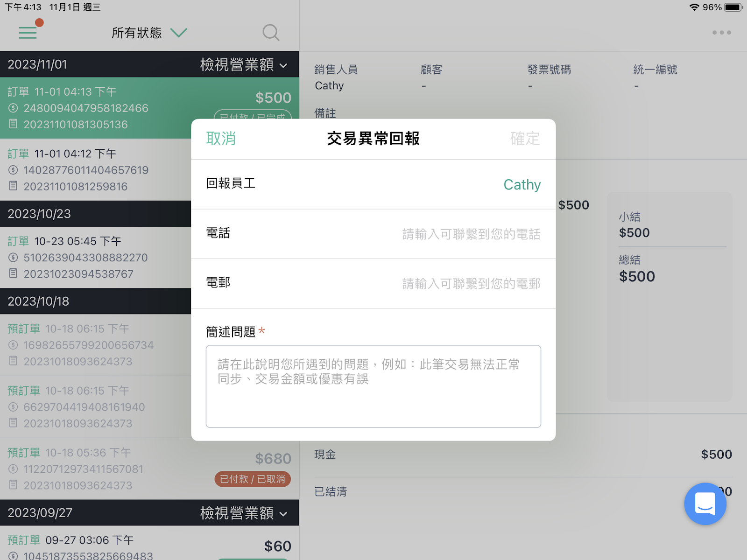Open pre-order 6629704419408161940
The height and width of the screenshot is (560, 747).
click(x=96, y=407)
